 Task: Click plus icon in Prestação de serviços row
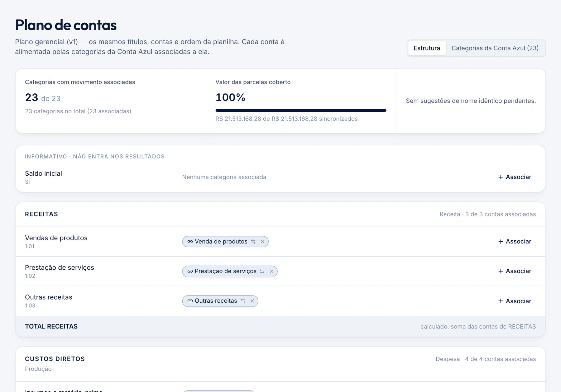[x=501, y=271]
